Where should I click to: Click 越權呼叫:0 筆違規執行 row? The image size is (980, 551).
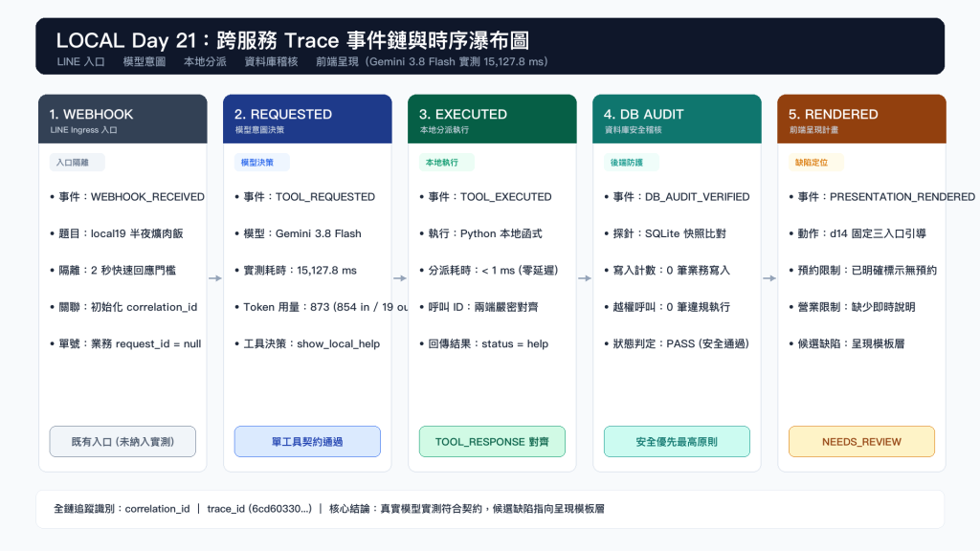tap(667, 307)
